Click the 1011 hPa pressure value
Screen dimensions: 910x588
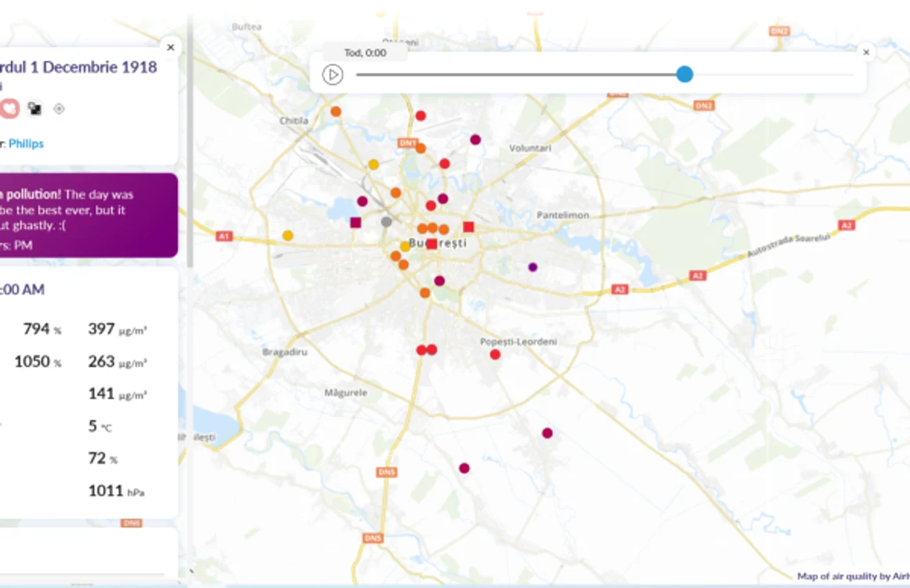116,491
